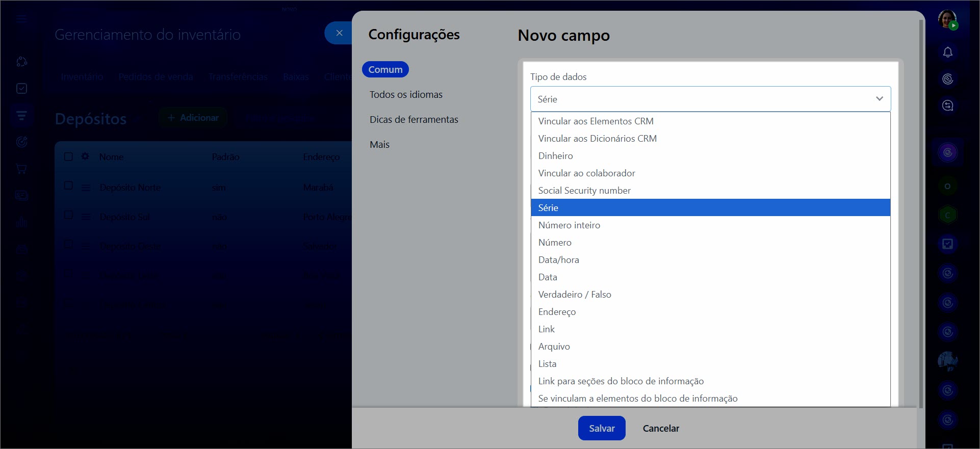
Task: Open the Dicas de ferramentas section
Action: [414, 120]
